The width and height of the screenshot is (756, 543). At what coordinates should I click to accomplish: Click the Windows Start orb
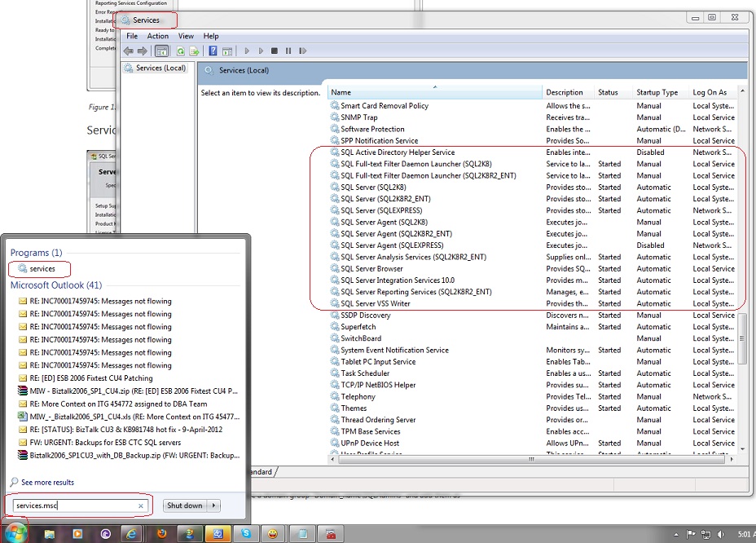click(x=15, y=533)
